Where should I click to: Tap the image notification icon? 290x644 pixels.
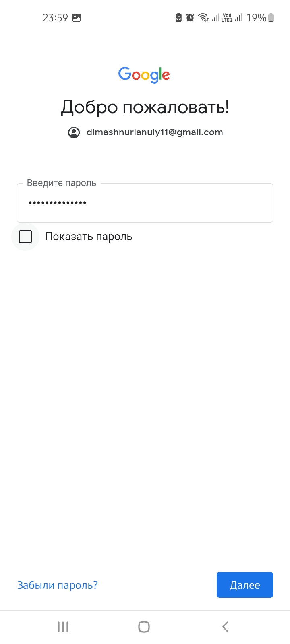tap(77, 18)
